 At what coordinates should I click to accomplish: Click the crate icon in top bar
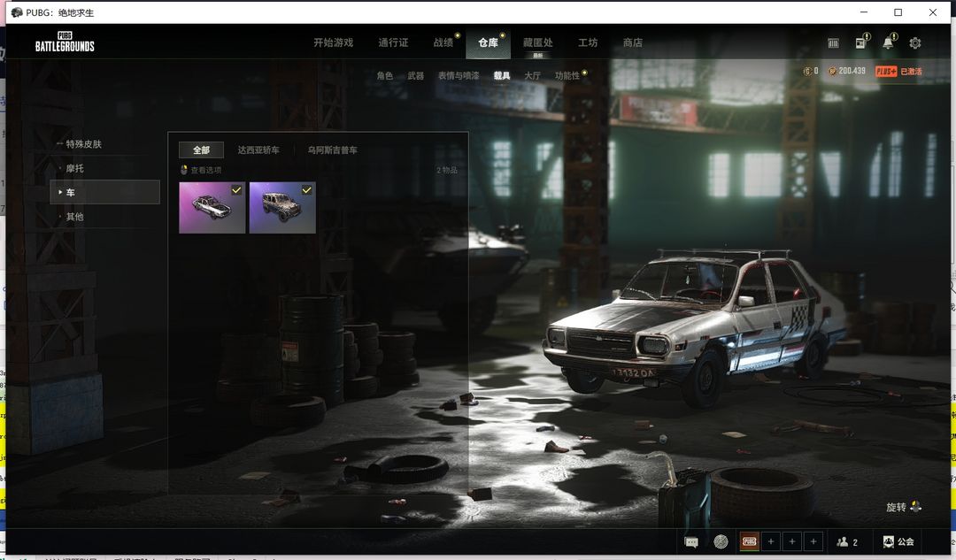(x=833, y=42)
